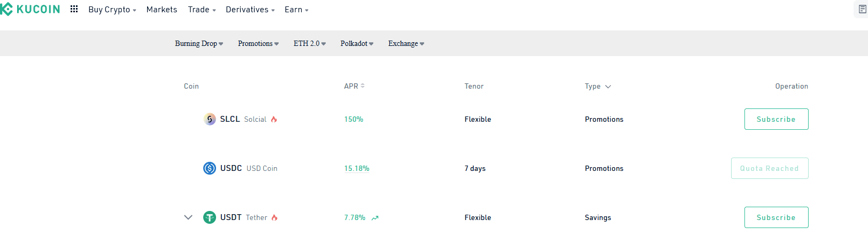Open the Buy Crypto dropdown menu
Image resolution: width=868 pixels, height=243 pixels.
(x=112, y=10)
